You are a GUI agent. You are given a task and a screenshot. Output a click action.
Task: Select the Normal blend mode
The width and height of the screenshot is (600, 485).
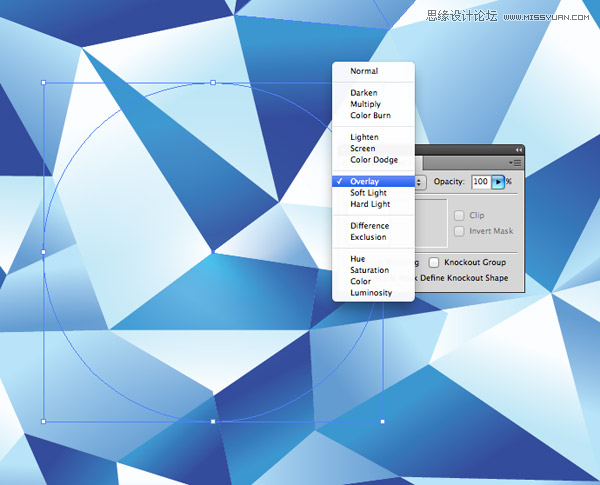point(373,71)
